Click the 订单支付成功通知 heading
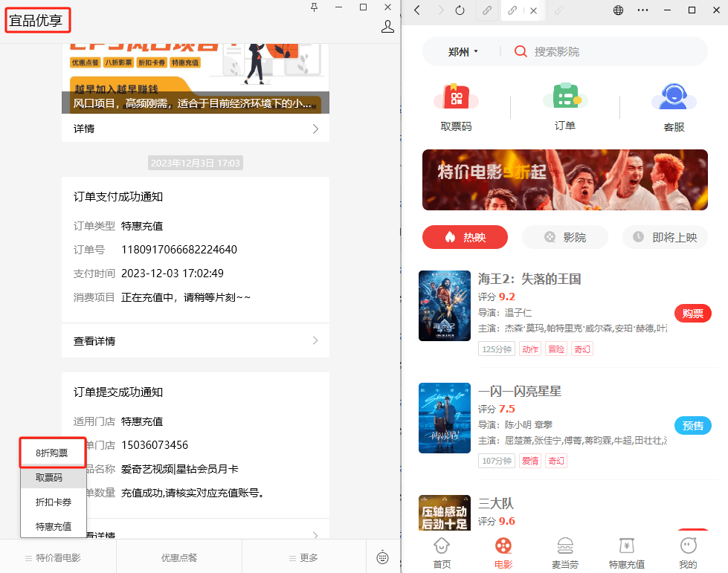The height and width of the screenshot is (573, 728). (x=118, y=197)
